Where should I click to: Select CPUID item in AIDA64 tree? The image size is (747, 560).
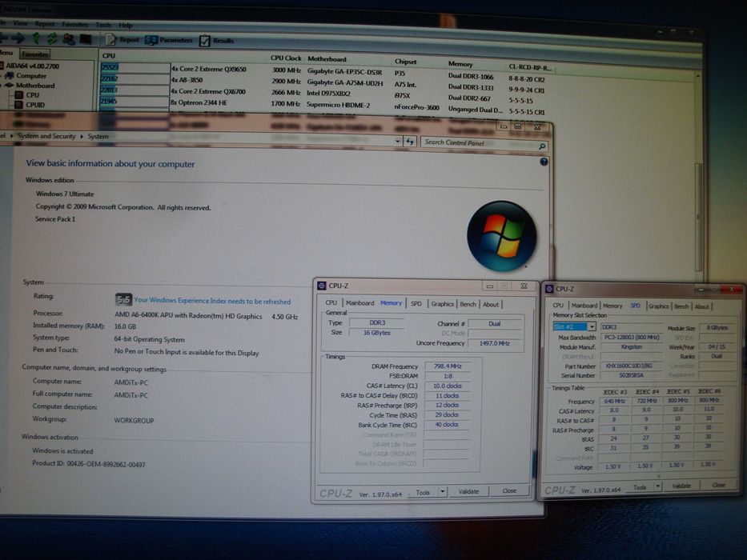pos(35,105)
